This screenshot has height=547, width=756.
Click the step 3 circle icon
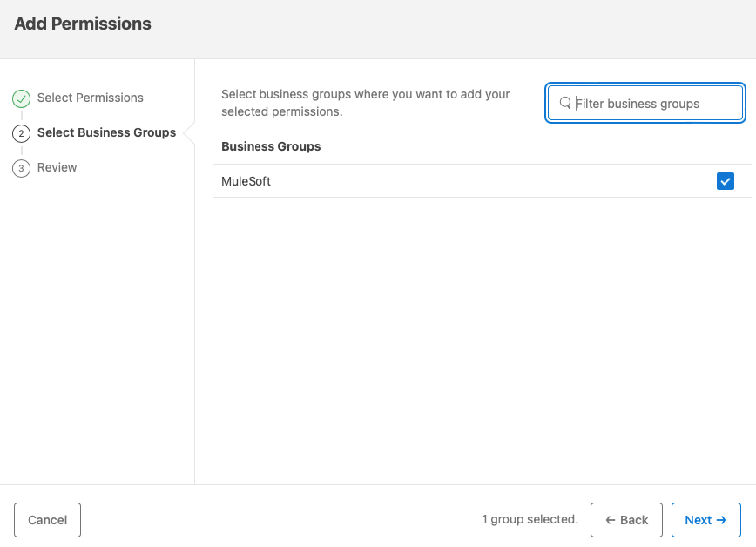(21, 168)
